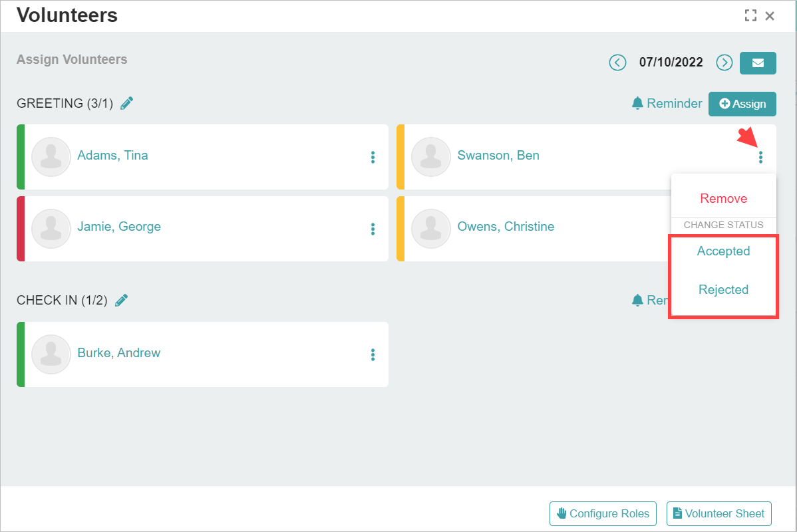This screenshot has height=532, width=797.
Task: Click the Assign button for GREETING
Action: (x=742, y=104)
